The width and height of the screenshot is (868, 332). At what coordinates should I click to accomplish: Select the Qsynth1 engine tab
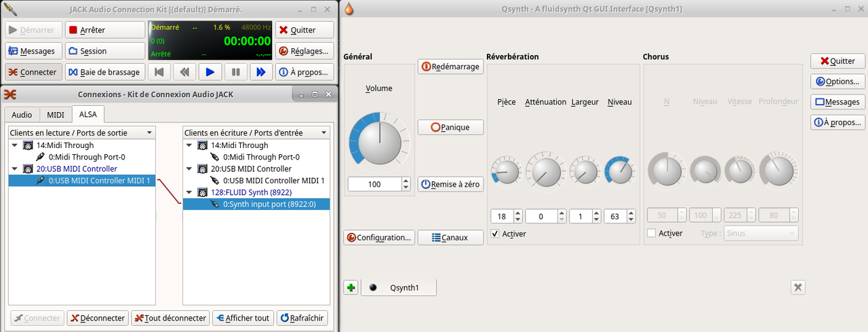point(399,288)
